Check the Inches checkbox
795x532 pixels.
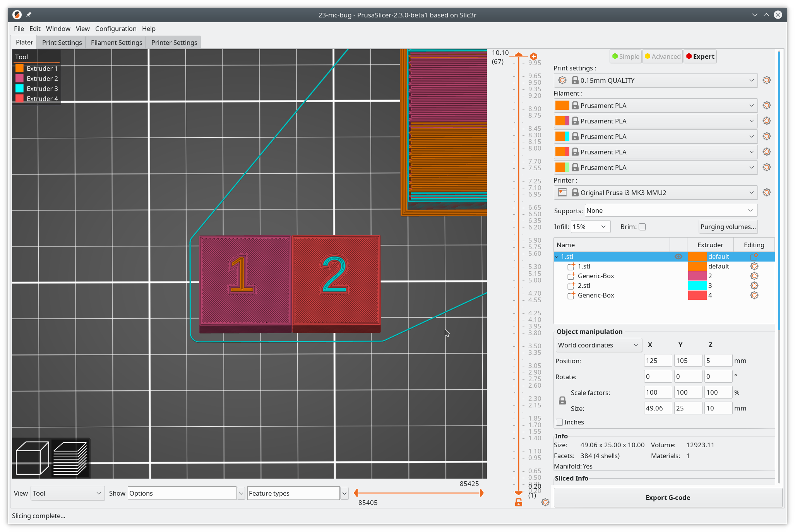pyautogui.click(x=559, y=422)
